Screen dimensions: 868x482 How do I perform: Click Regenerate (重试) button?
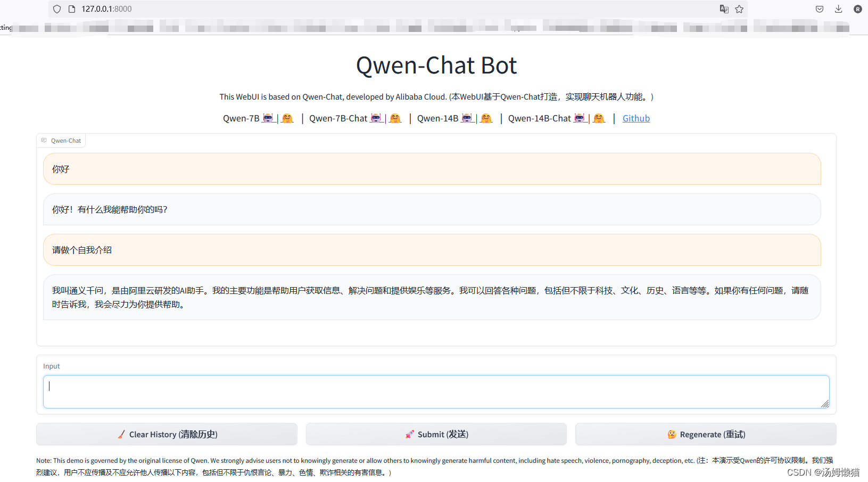(x=706, y=434)
